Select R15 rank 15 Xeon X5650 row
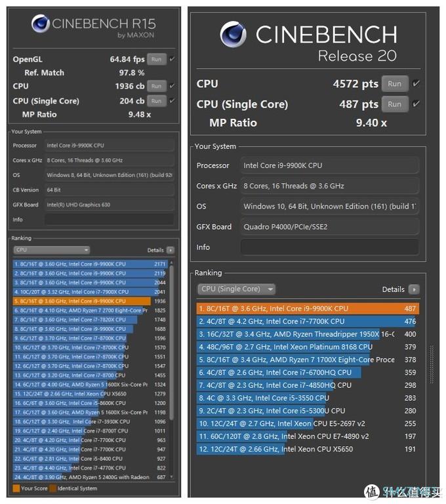 91,394
